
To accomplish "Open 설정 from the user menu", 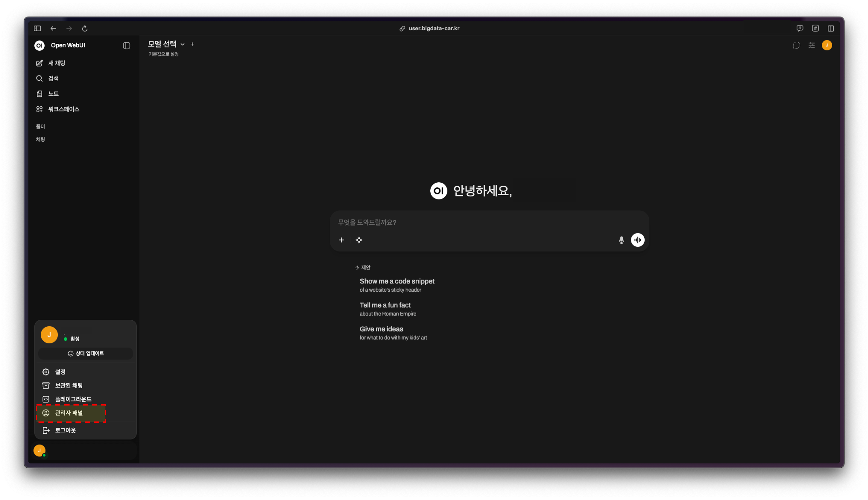I will click(85, 372).
